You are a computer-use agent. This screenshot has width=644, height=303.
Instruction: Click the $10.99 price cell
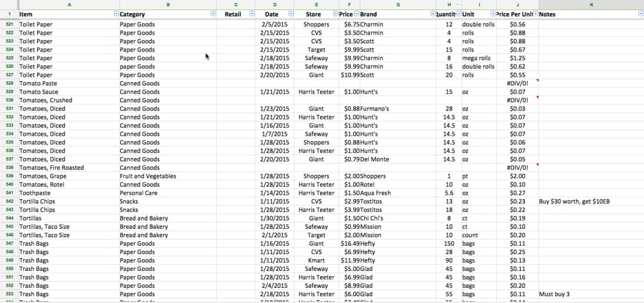click(x=350, y=75)
